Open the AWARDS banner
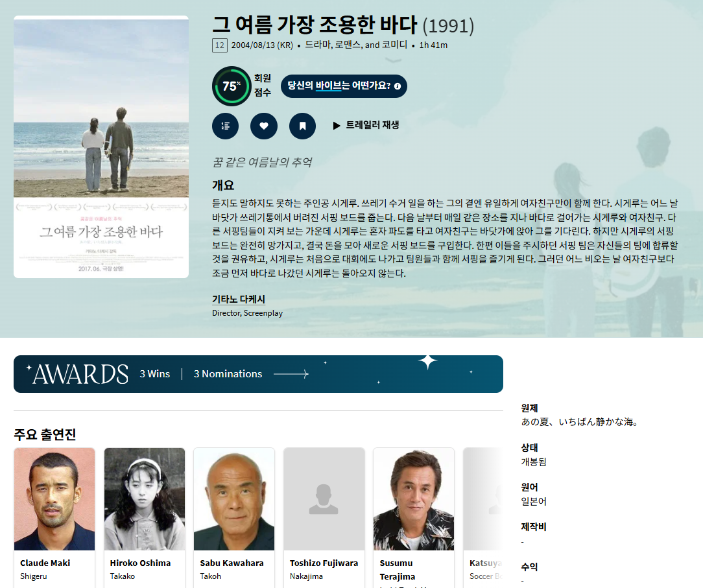The height and width of the screenshot is (588, 703). (258, 374)
